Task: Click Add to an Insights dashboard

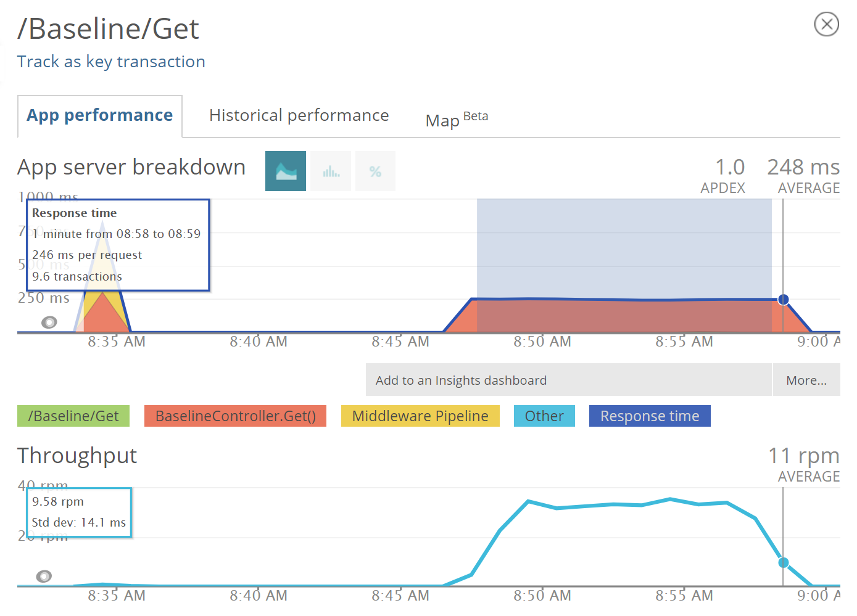Action: (568, 380)
